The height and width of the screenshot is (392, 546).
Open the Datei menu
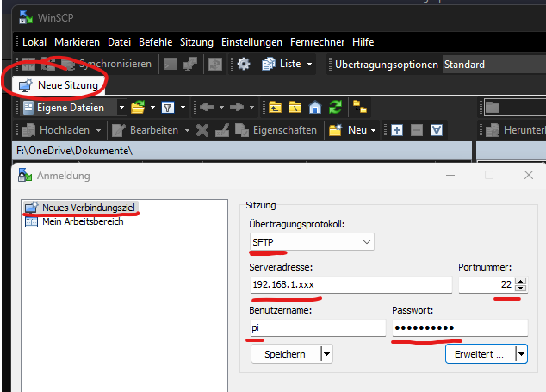click(119, 42)
